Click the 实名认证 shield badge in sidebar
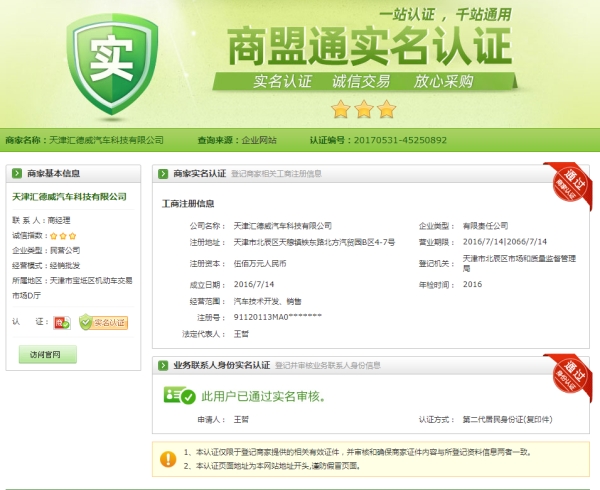The image size is (600, 490). pyautogui.click(x=104, y=323)
